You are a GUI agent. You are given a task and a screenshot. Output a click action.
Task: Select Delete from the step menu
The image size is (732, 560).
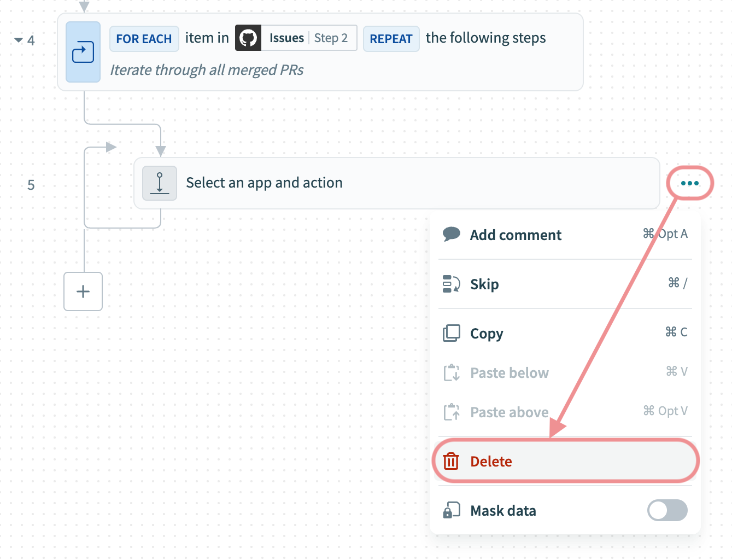(x=491, y=462)
